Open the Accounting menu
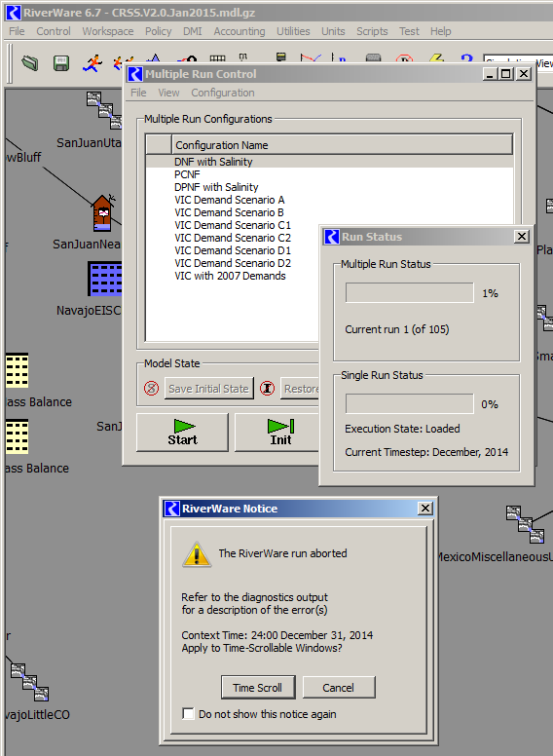The height and width of the screenshot is (756, 553). pyautogui.click(x=240, y=31)
